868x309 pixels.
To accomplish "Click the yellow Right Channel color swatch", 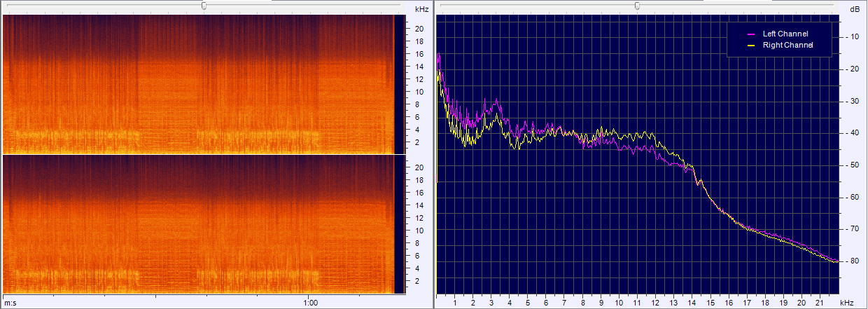I will [751, 45].
